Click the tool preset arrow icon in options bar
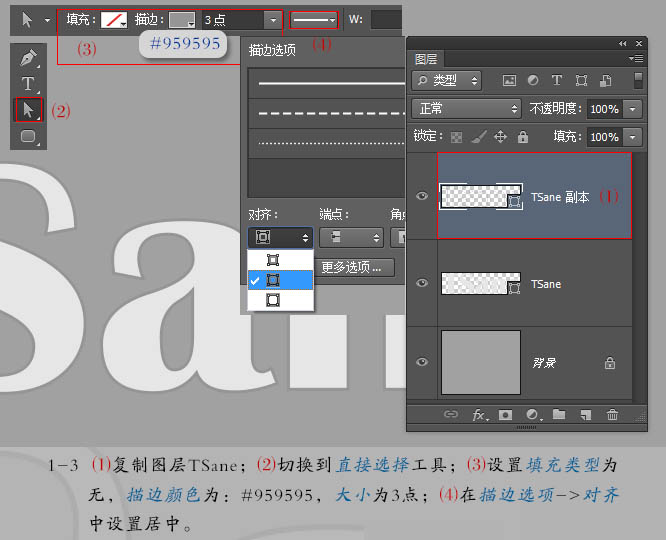The width and height of the screenshot is (666, 540). [x=27, y=20]
